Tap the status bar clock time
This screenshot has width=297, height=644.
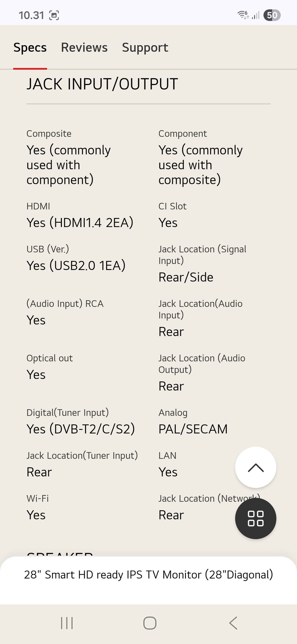(31, 15)
